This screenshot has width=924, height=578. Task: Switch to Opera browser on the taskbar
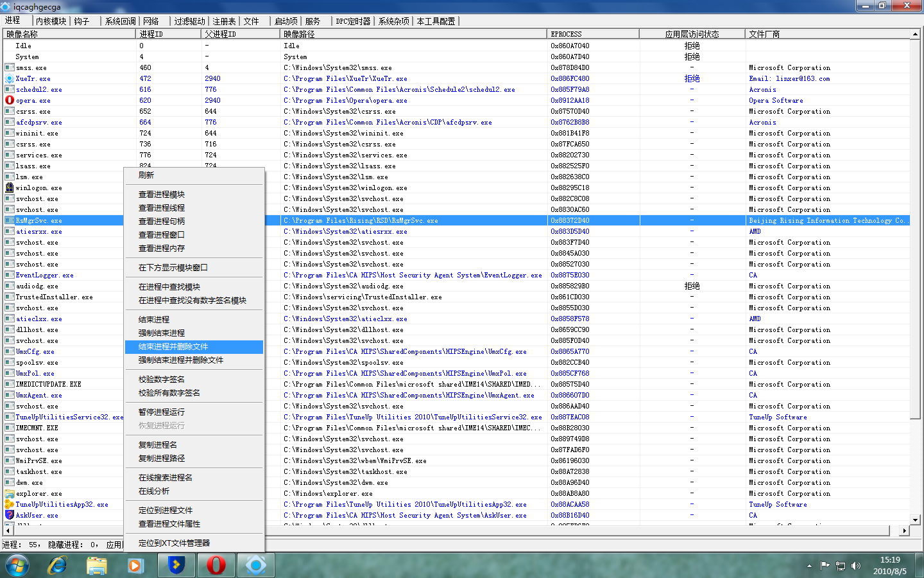click(x=216, y=566)
